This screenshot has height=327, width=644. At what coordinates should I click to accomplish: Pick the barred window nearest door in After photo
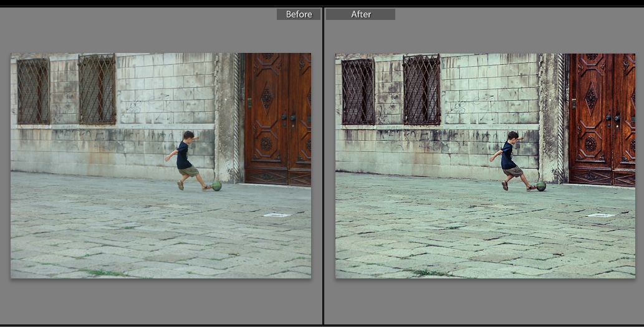pyautogui.click(x=421, y=89)
